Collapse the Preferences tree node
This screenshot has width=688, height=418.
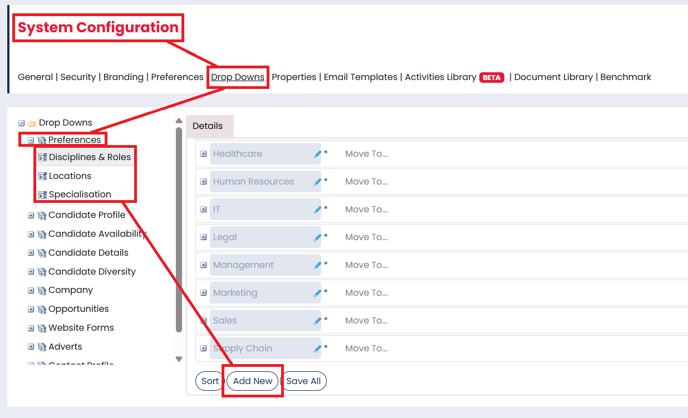coord(31,140)
